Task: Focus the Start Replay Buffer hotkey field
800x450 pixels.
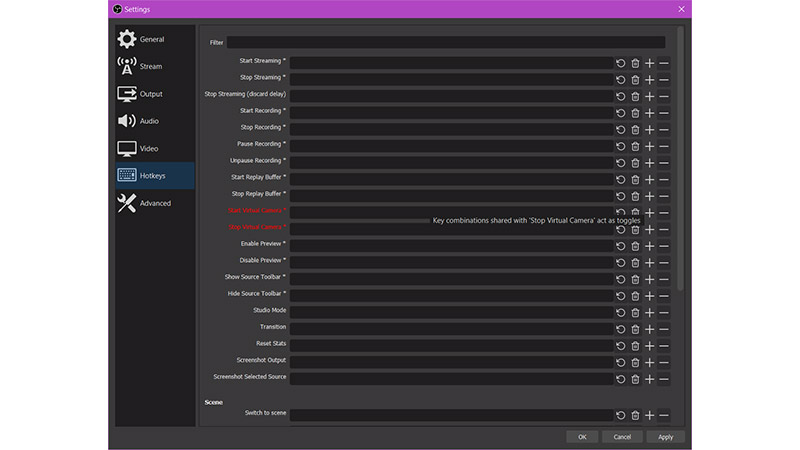Action: (452, 180)
